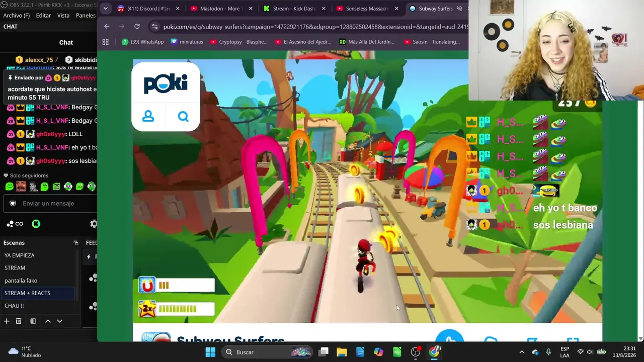Open the Windows Start menu
Screen dimensions: 644x362
coord(210,352)
